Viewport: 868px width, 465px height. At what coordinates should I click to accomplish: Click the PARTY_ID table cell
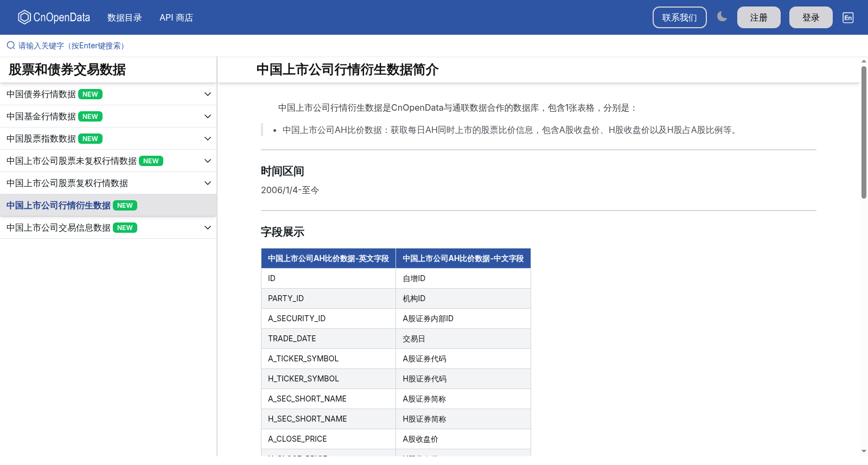[x=328, y=298]
